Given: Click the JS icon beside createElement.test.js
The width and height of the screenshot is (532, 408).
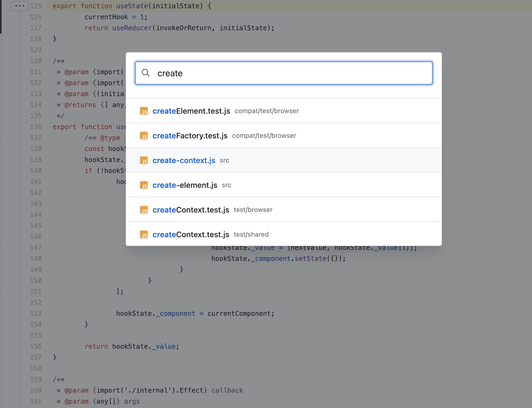Looking at the screenshot, I should (144, 111).
